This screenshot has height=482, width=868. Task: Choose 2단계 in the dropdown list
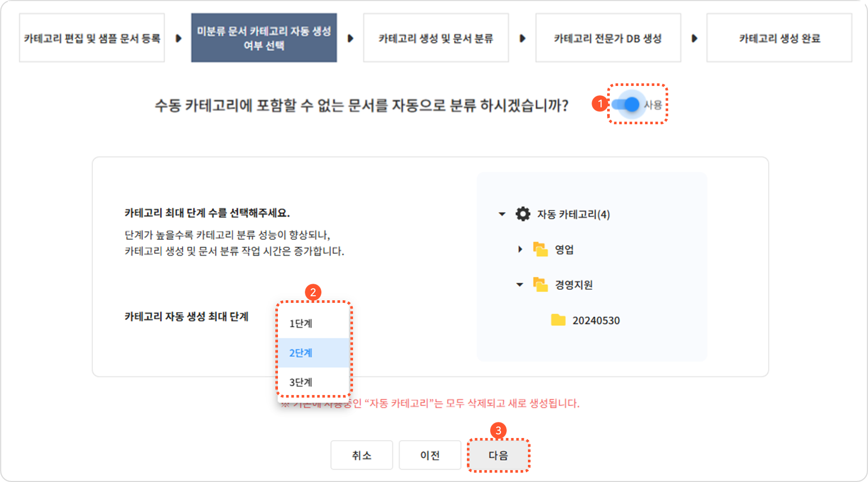[x=301, y=353]
